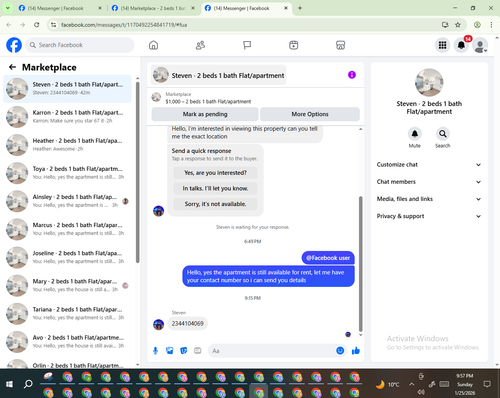Open the account profile avatar menu
The width and height of the screenshot is (500, 398).
click(480, 45)
